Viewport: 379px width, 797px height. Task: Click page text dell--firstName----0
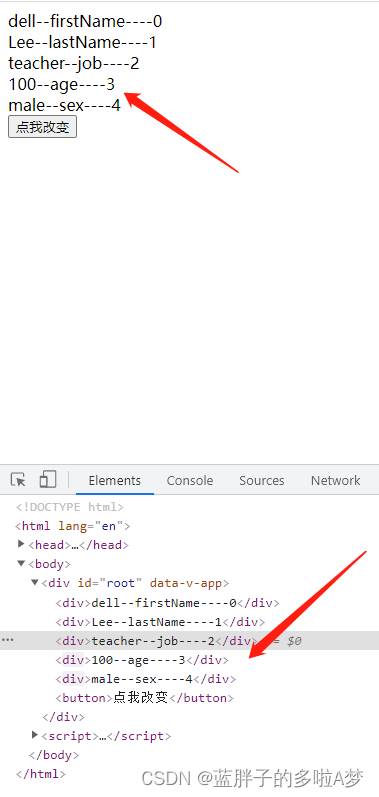click(x=85, y=21)
